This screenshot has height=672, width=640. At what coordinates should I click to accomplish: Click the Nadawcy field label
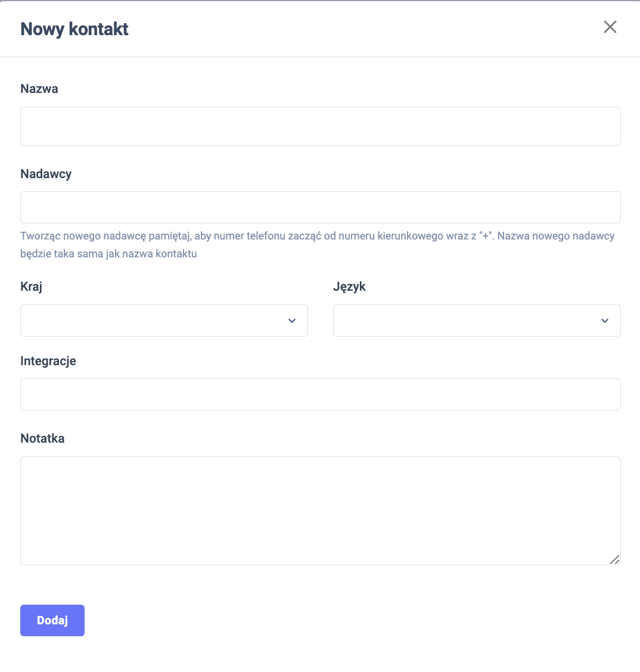[x=46, y=174]
